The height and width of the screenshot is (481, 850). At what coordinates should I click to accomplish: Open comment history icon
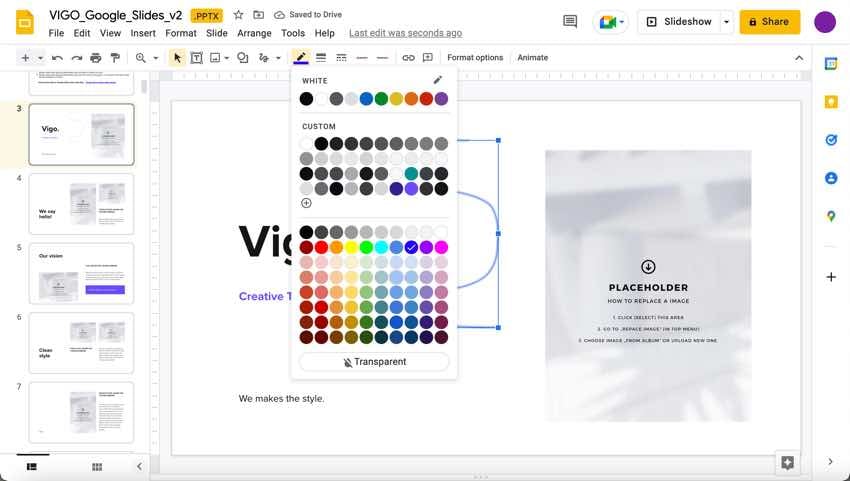click(570, 21)
